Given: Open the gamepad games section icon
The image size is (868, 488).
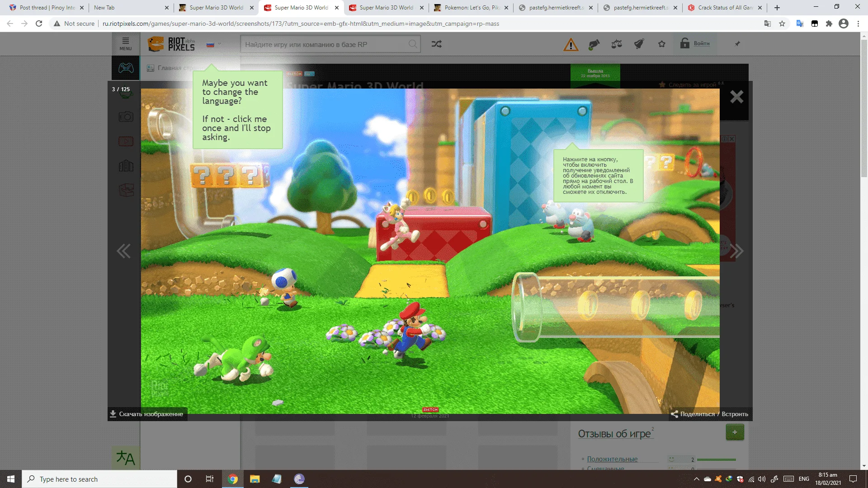Looking at the screenshot, I should (126, 68).
